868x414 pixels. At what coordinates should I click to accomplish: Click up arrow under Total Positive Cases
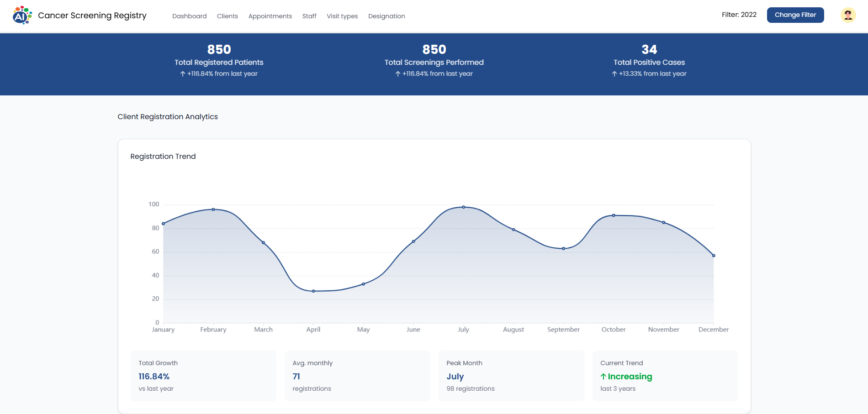[614, 74]
